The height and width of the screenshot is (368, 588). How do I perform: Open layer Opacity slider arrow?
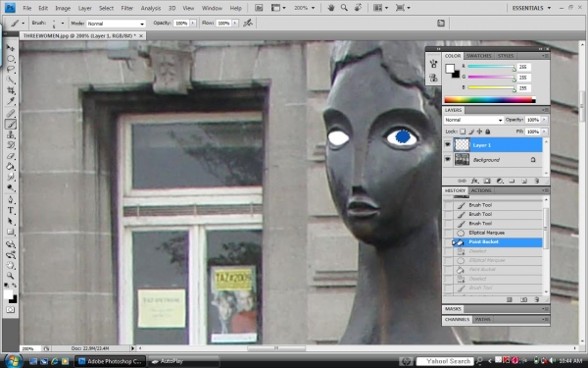pyautogui.click(x=544, y=120)
